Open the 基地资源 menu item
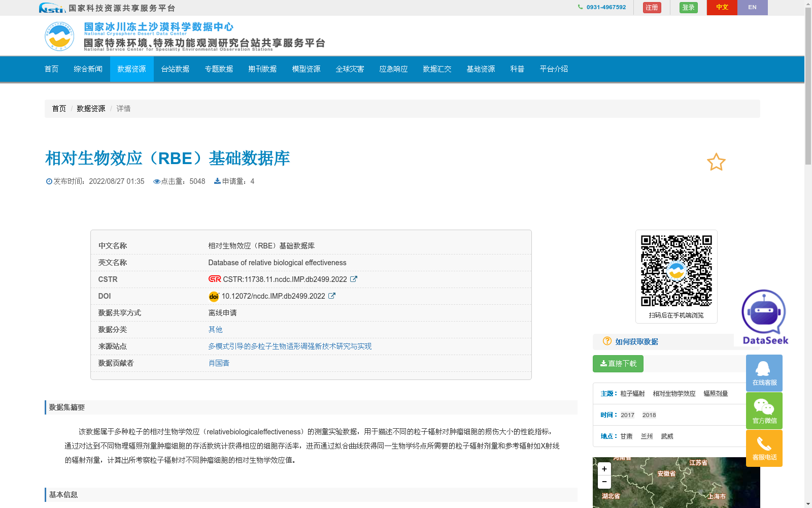 click(481, 69)
